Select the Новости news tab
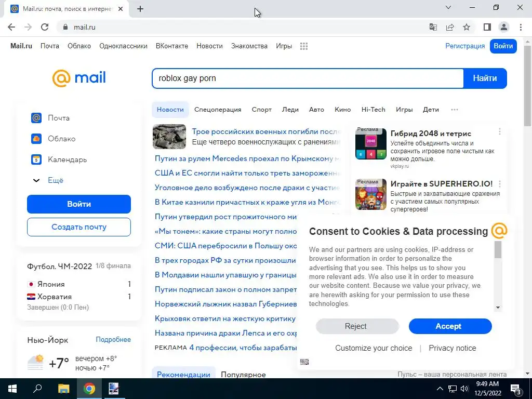 coord(170,110)
